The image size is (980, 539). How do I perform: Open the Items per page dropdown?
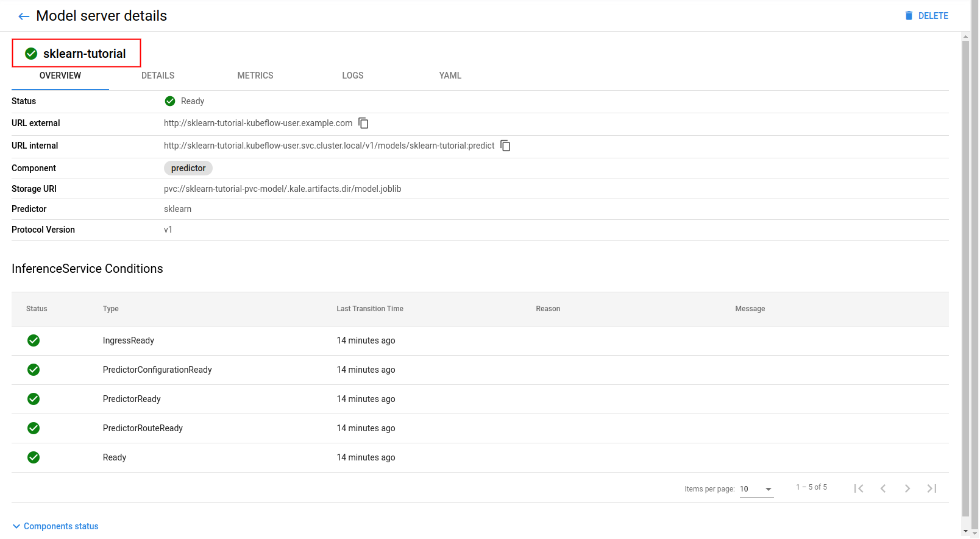(x=756, y=489)
